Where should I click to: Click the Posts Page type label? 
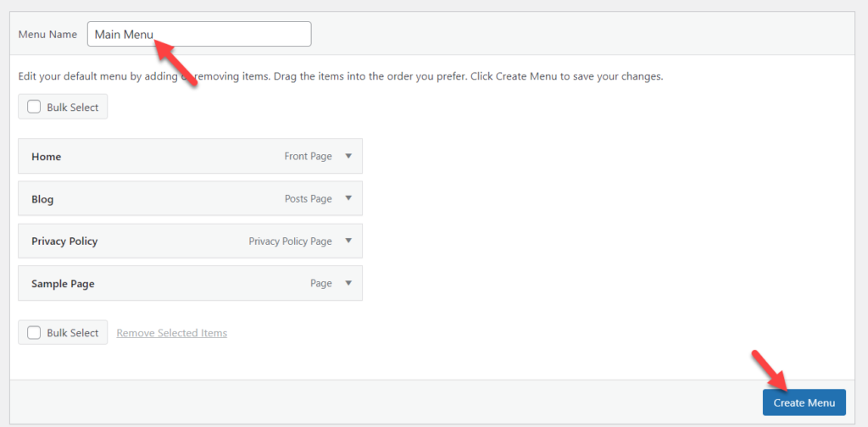[308, 199]
